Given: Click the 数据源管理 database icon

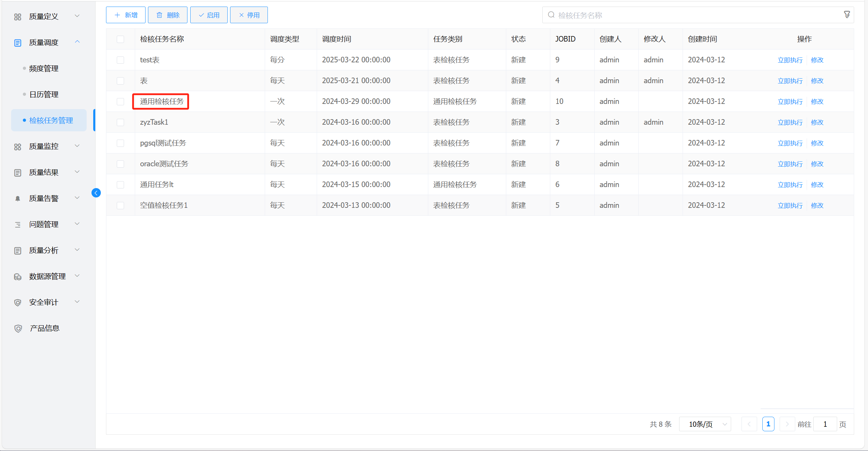Looking at the screenshot, I should 18,276.
